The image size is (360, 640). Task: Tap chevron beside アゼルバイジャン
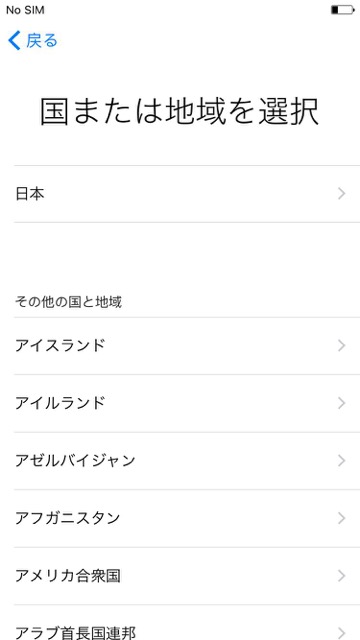(342, 461)
